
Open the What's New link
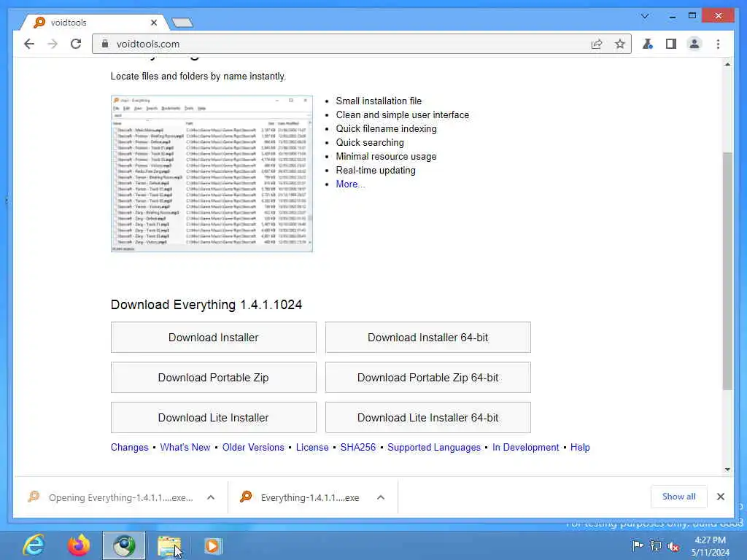[185, 447]
